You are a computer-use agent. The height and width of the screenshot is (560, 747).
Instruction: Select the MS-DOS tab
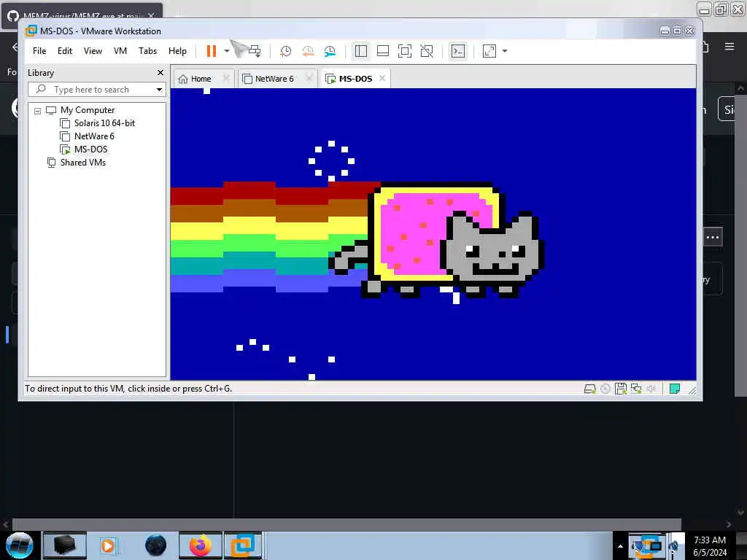tap(355, 79)
